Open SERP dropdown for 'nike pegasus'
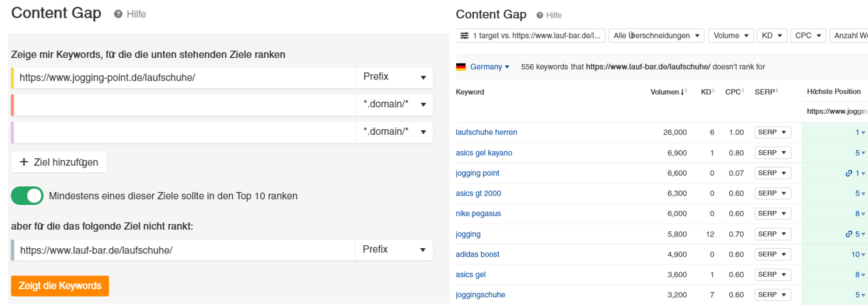This screenshot has height=306, width=868. (773, 214)
